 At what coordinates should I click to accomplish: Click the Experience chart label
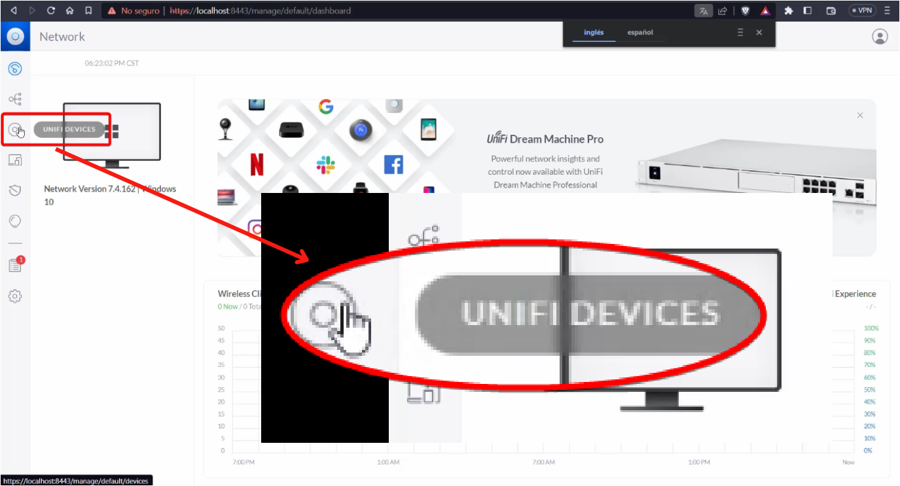tap(855, 294)
